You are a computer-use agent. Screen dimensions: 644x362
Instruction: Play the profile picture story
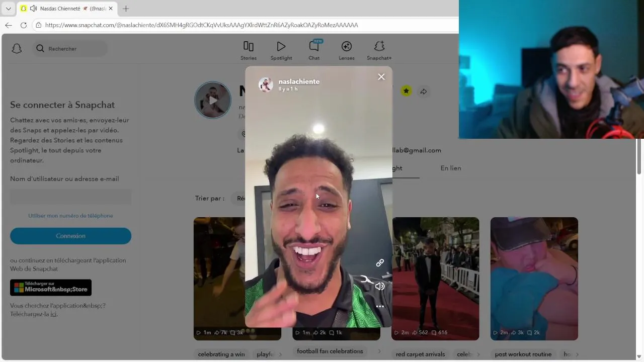click(213, 100)
